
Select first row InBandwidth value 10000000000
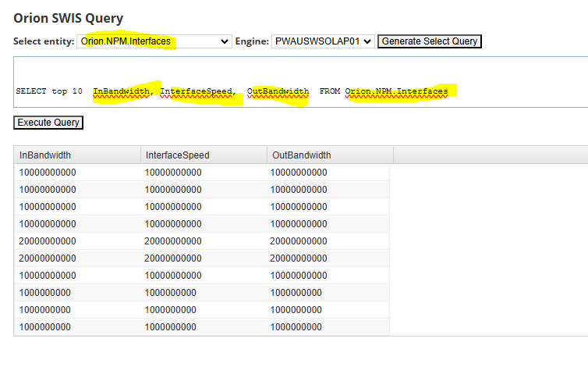point(48,173)
